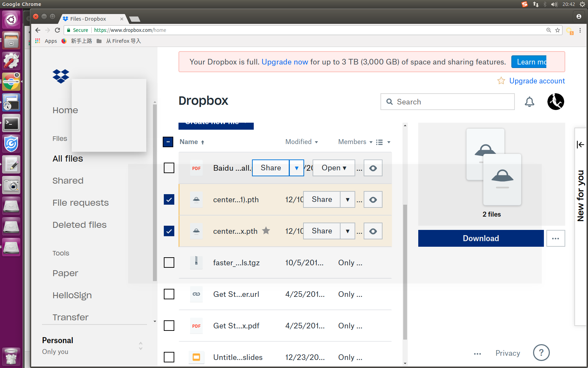Click the Dropbox logo in the sidebar

point(61,76)
